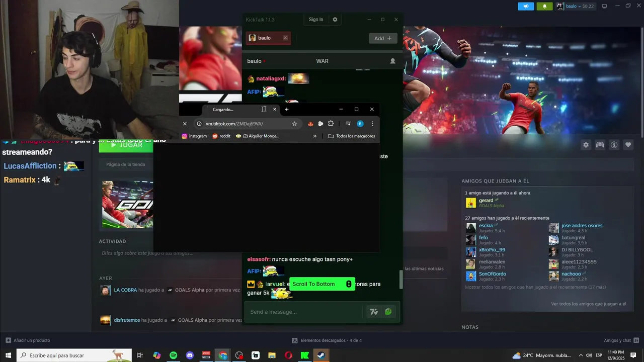The height and width of the screenshot is (362, 644).
Task: Select baulo chatroom tab in KickTalk
Action: point(268,38)
